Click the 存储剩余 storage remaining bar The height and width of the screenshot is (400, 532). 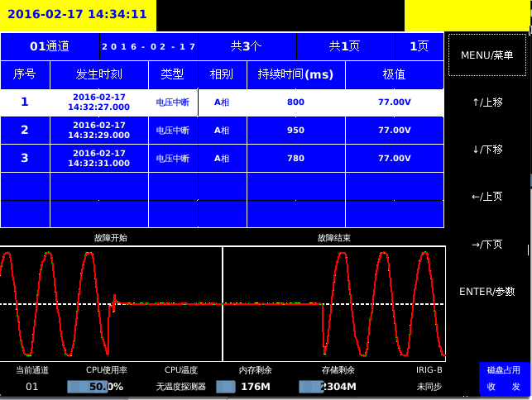[311, 387]
